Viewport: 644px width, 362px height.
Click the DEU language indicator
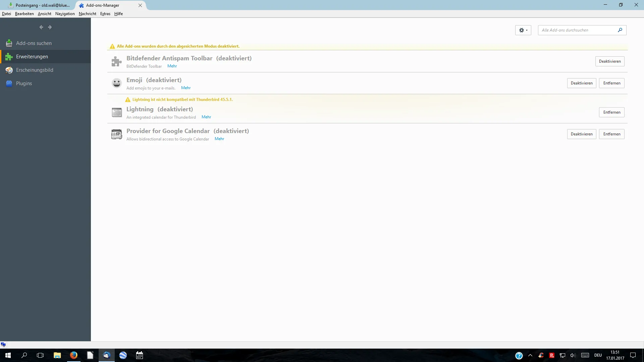tap(598, 355)
